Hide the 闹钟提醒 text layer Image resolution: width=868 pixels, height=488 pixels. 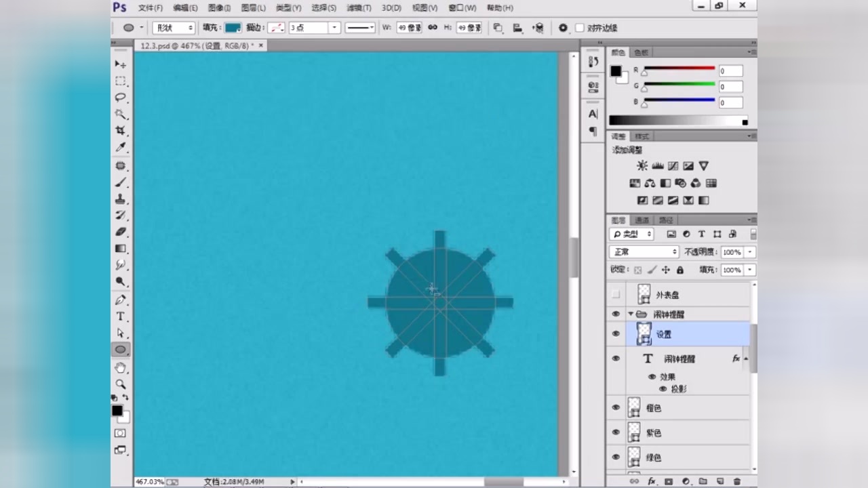point(616,359)
